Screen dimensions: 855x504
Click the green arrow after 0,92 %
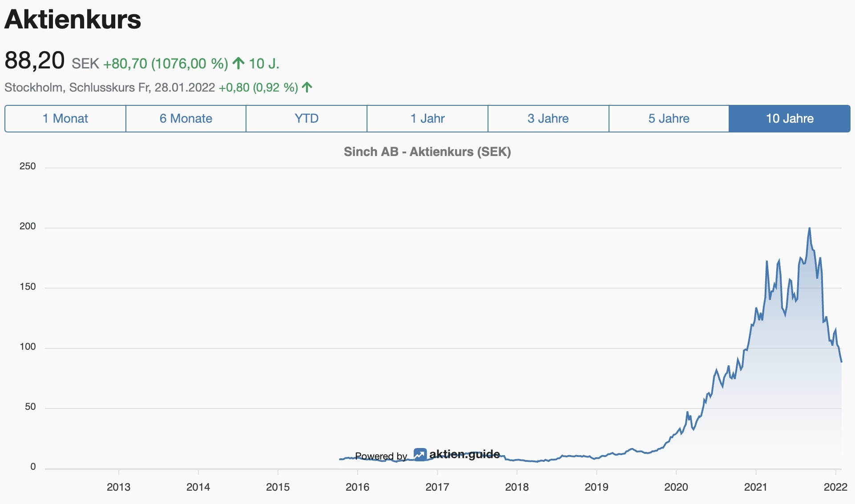point(307,87)
